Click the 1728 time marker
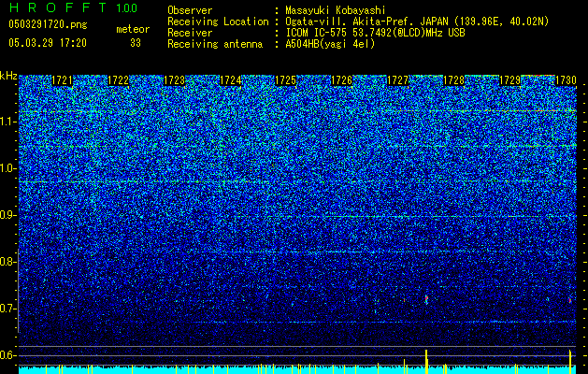 (x=453, y=80)
